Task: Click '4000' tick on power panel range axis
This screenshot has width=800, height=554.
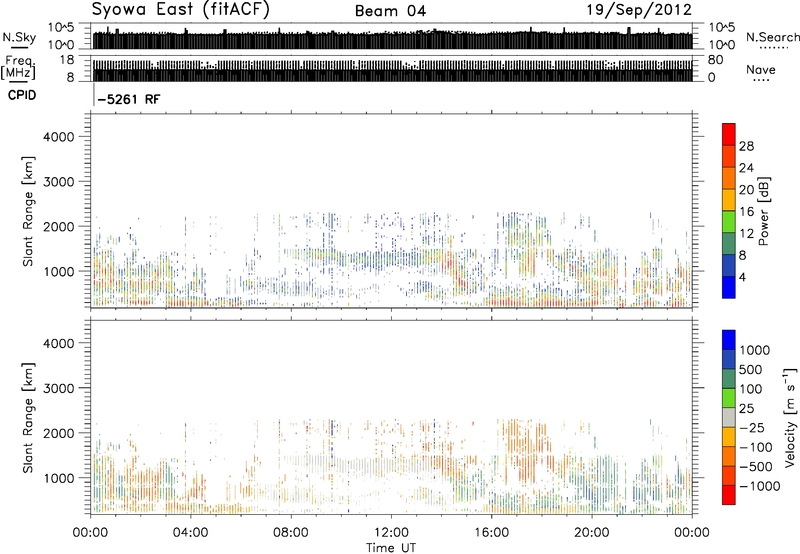Action: click(x=58, y=137)
